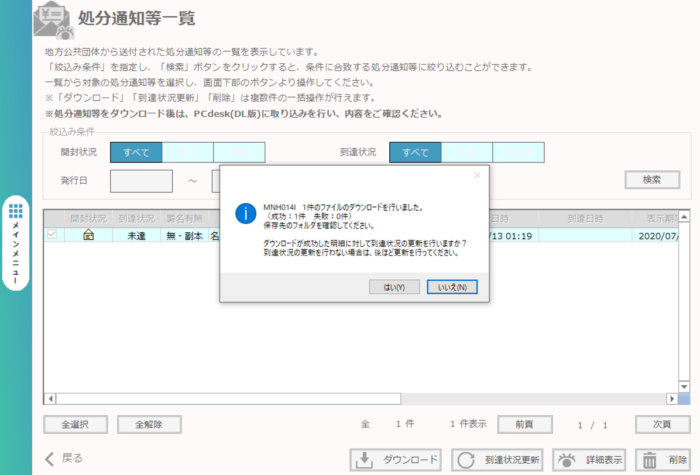
Task: Click the opened envelope icon in row
Action: [x=88, y=235]
